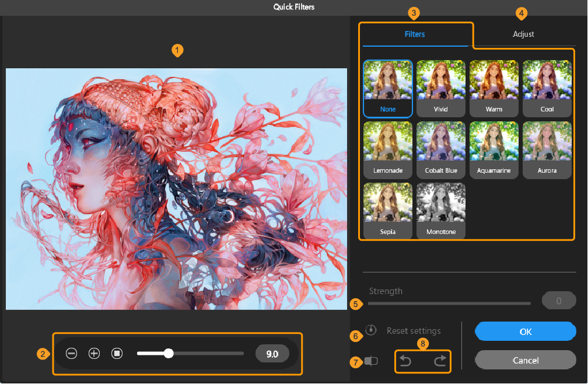The width and height of the screenshot is (588, 384).
Task: Click the Strength slider track
Action: click(449, 303)
